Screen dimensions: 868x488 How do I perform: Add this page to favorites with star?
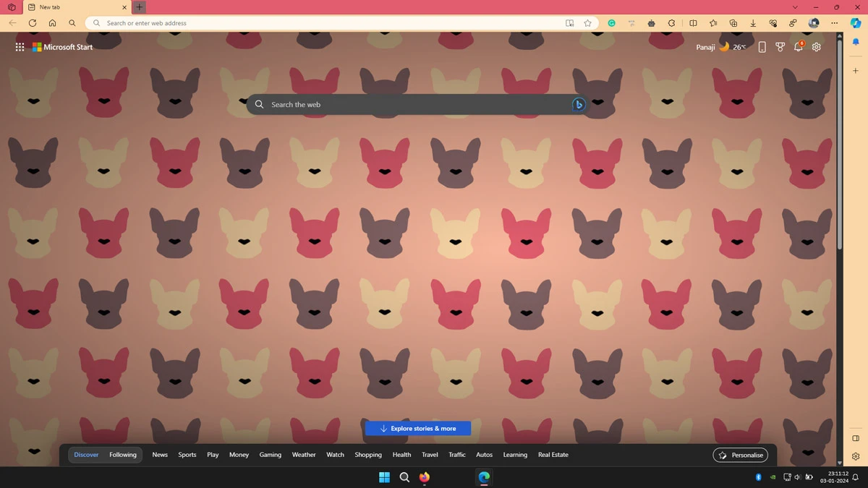click(588, 23)
